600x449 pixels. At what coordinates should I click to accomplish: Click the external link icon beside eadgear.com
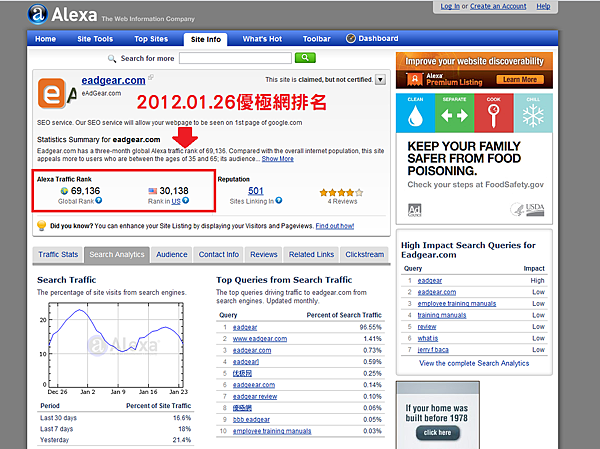click(151, 78)
